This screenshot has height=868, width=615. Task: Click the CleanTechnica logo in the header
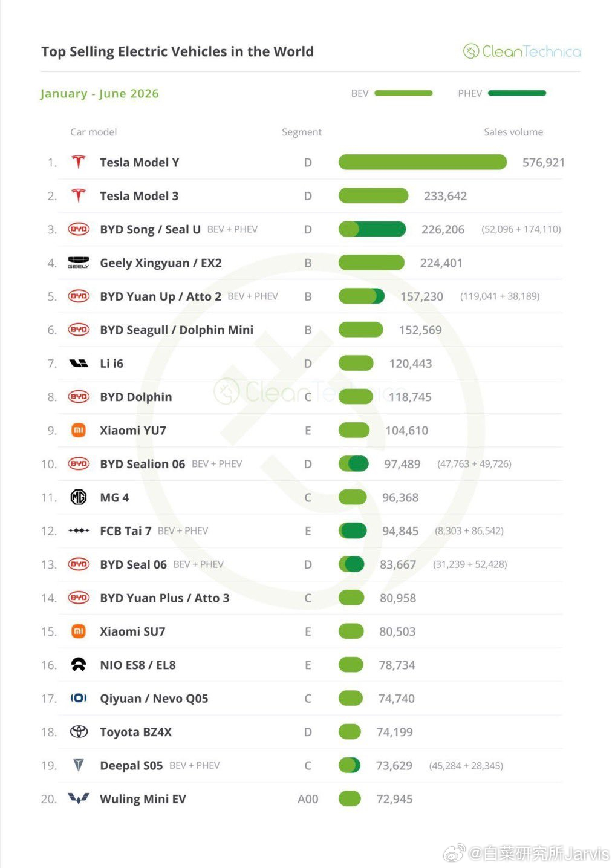[x=522, y=51]
